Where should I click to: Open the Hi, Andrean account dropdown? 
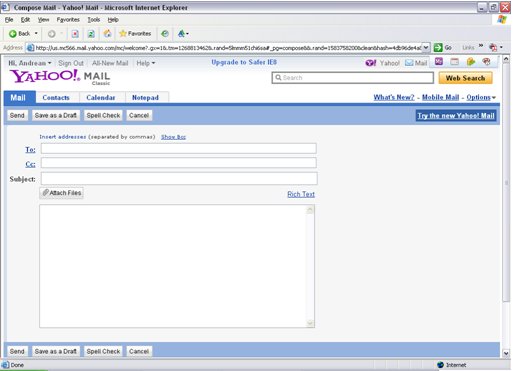tap(30, 63)
